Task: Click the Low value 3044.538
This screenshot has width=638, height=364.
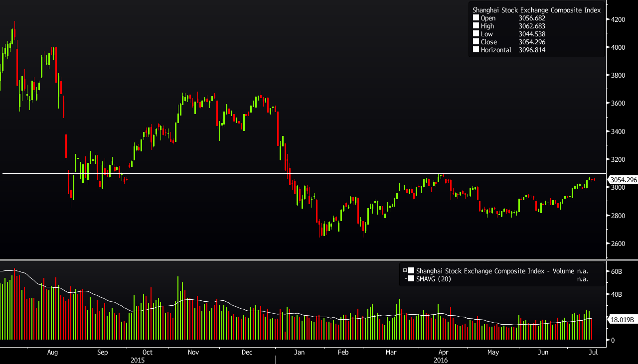Action: (532, 34)
